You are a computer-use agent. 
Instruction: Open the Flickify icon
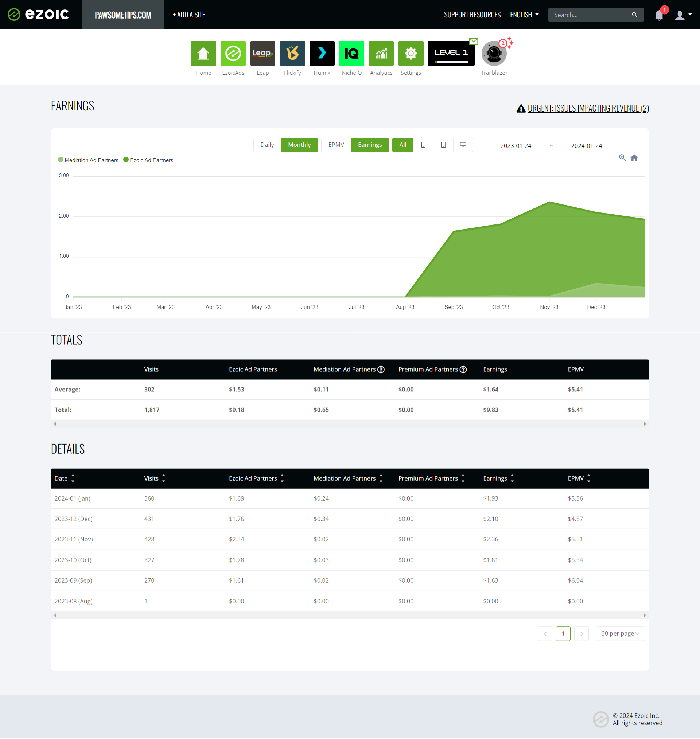click(292, 53)
